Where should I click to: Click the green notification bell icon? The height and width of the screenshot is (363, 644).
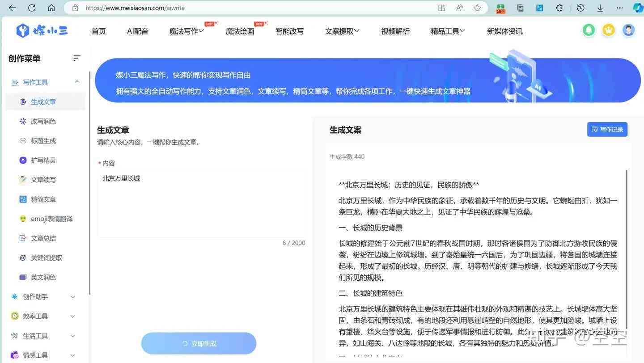click(589, 30)
